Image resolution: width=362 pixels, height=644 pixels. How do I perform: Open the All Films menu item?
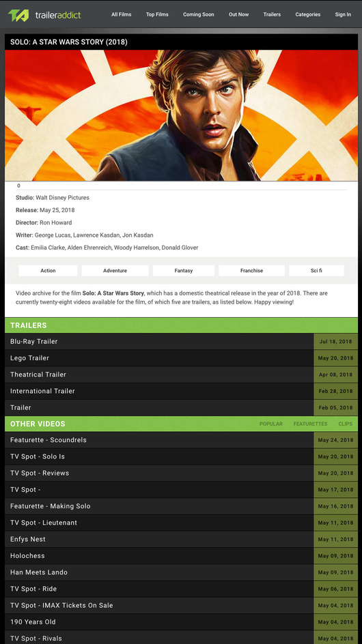(x=122, y=14)
